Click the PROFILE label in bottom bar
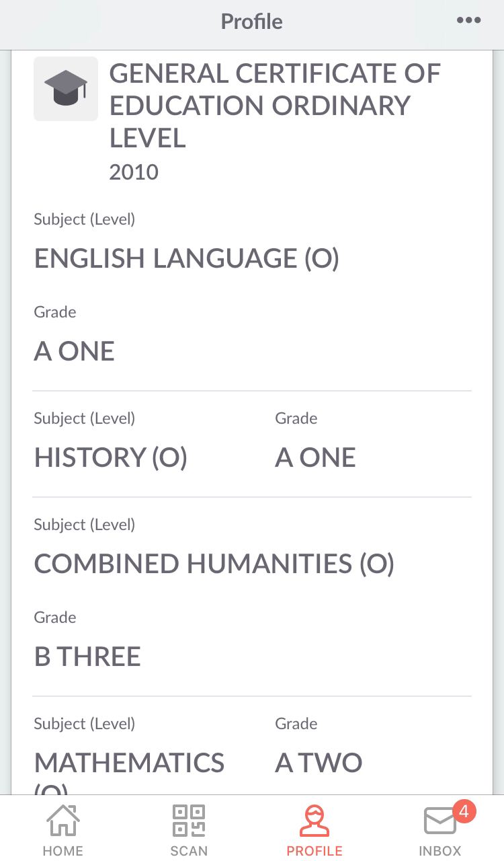The width and height of the screenshot is (504, 861). [x=314, y=851]
